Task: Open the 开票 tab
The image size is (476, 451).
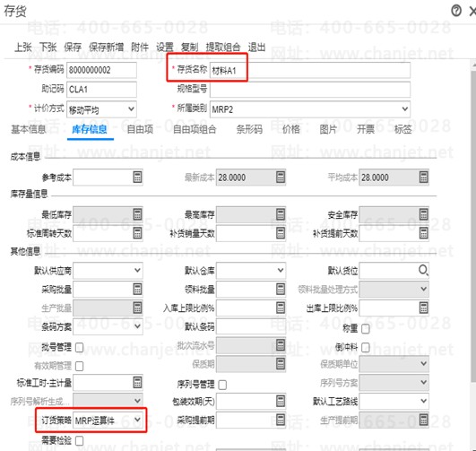Action: (366, 129)
